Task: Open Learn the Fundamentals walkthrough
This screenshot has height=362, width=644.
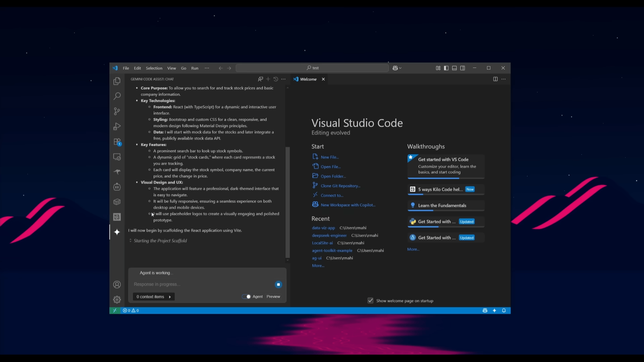Action: [x=446, y=205]
